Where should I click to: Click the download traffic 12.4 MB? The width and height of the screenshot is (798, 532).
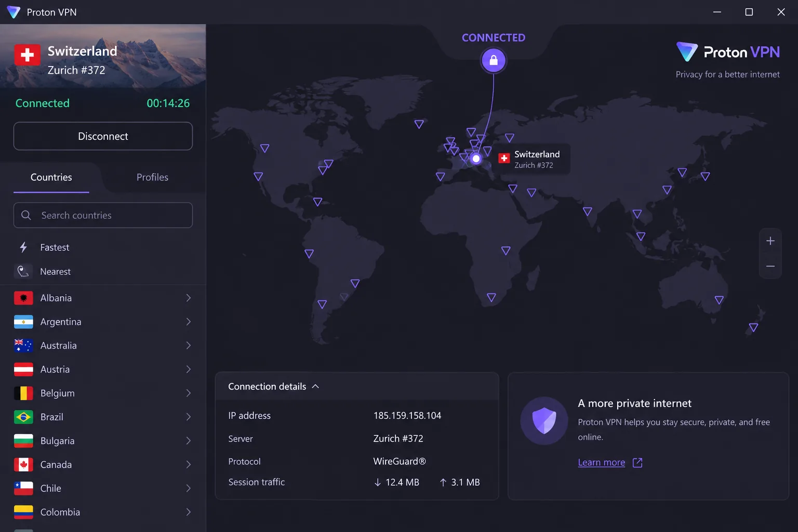[396, 482]
